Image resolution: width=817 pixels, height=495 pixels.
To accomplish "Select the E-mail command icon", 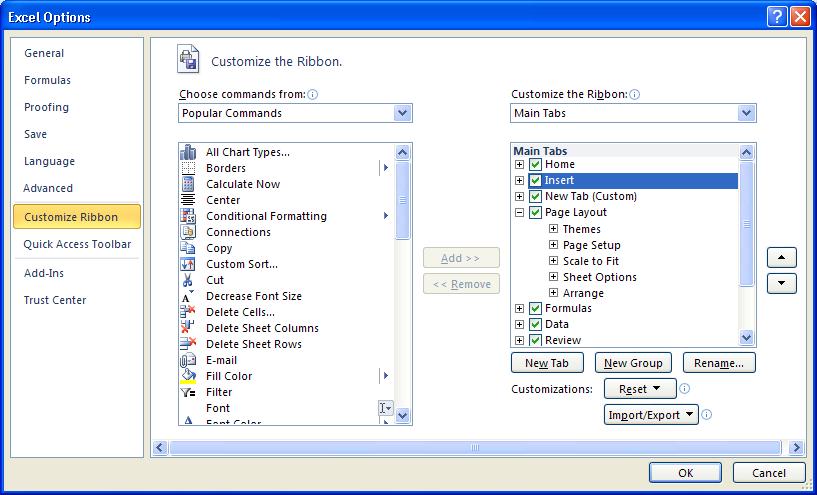I will pyautogui.click(x=187, y=360).
